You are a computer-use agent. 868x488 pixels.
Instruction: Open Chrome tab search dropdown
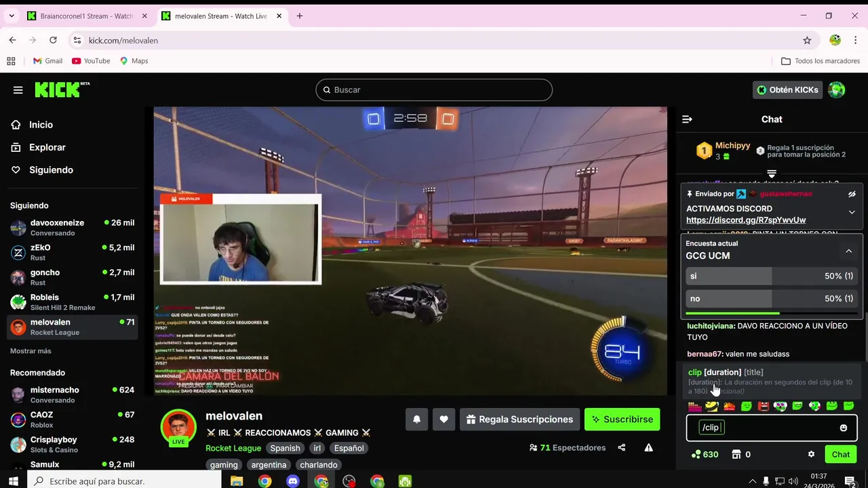[12, 16]
